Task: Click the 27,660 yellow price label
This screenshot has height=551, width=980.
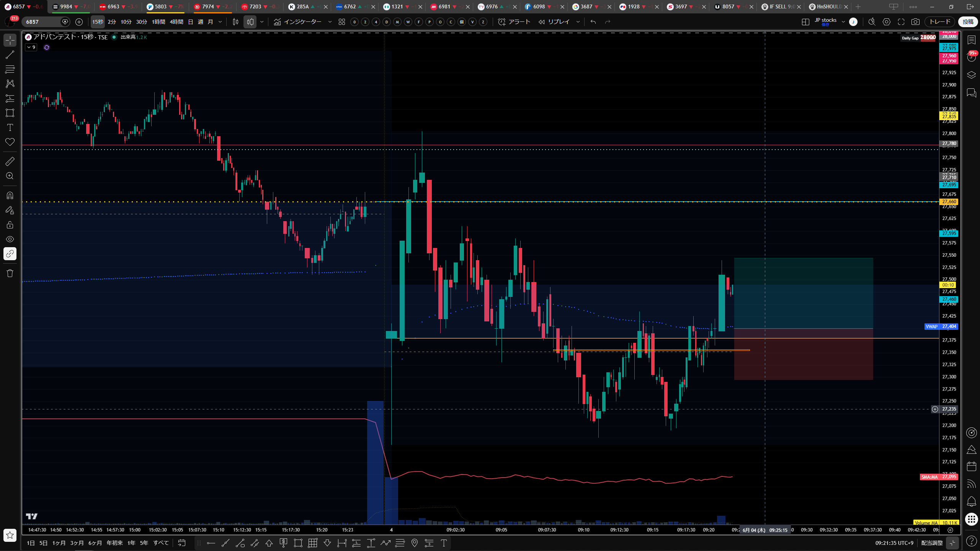Action: point(949,202)
